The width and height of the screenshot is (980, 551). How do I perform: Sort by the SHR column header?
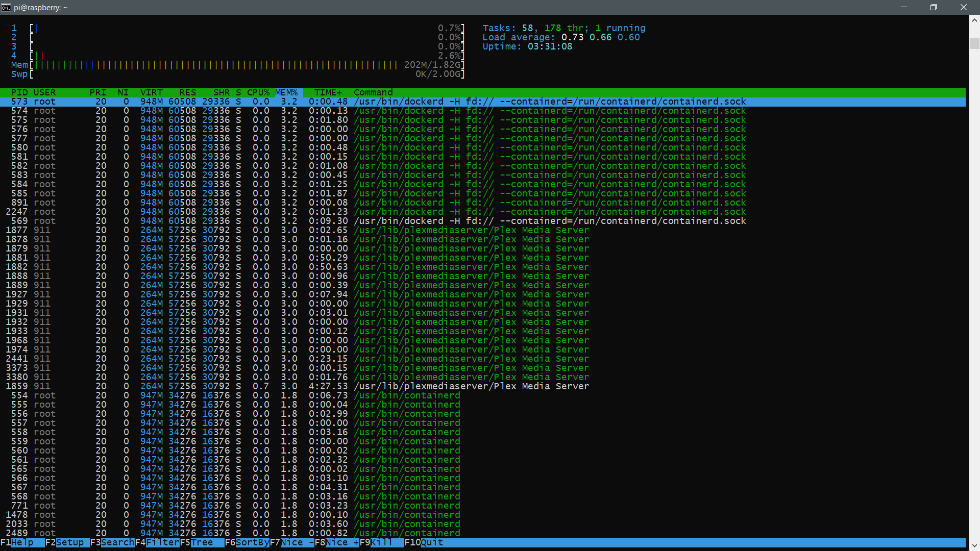[222, 92]
